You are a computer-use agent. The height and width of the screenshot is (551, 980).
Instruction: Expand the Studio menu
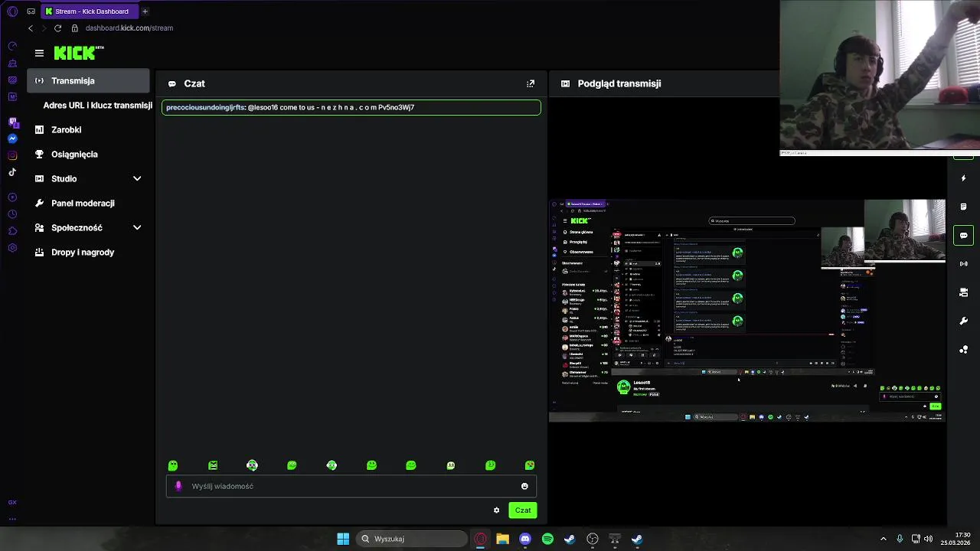pyautogui.click(x=88, y=178)
